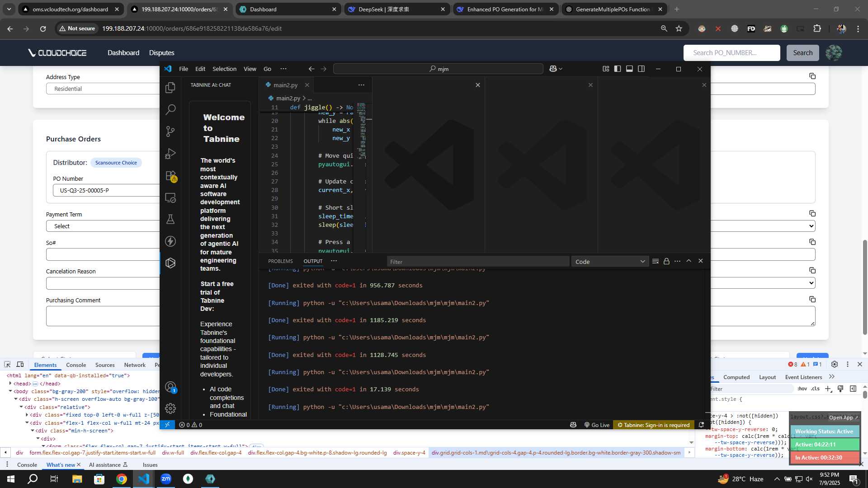This screenshot has width=868, height=488.
Task: Open the Disputes link in CloudChoice header
Action: pyautogui.click(x=162, y=53)
